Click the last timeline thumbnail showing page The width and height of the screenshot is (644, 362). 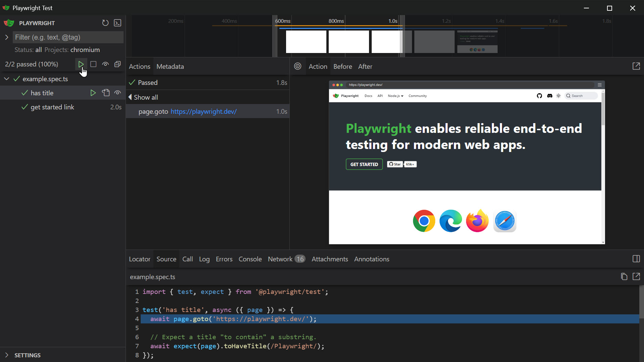coord(477,42)
